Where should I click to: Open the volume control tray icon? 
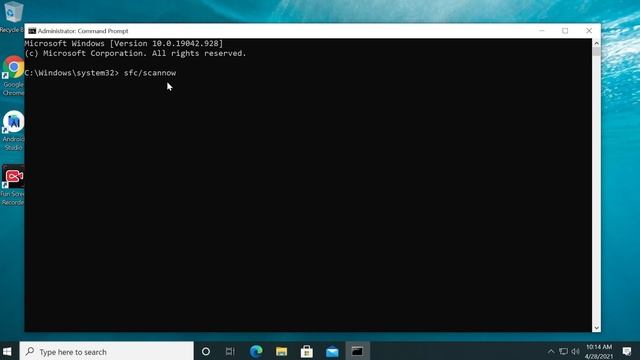pos(576,351)
